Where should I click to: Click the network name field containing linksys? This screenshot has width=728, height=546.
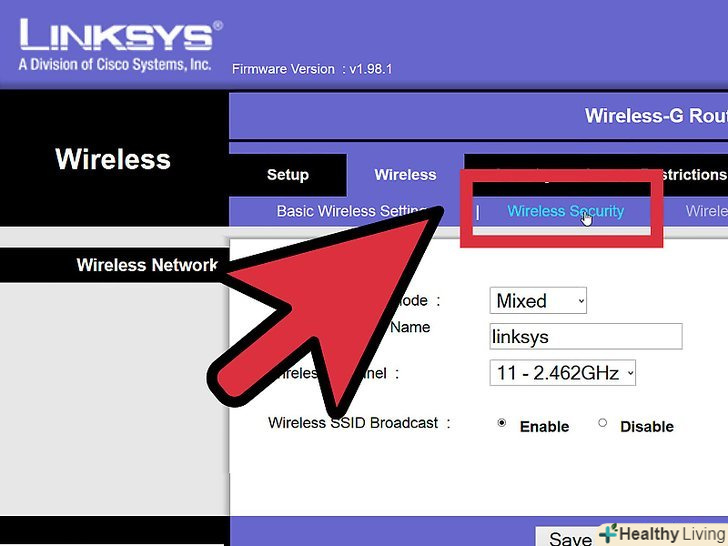tap(586, 337)
